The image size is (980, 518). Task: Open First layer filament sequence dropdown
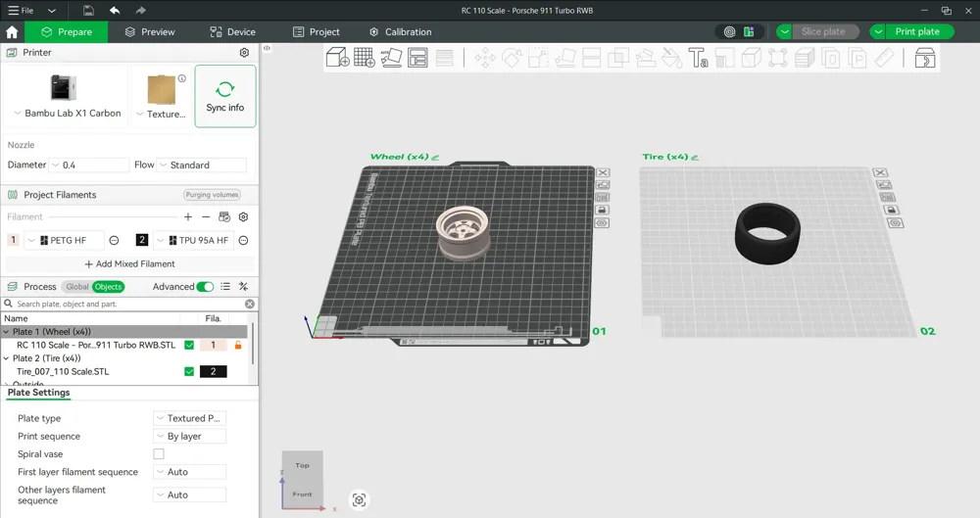coord(189,472)
